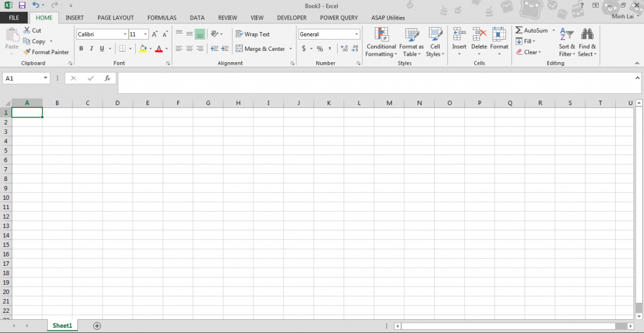Apply the yellow fill color swatch
Screen dimensions: 644x333
point(143,49)
